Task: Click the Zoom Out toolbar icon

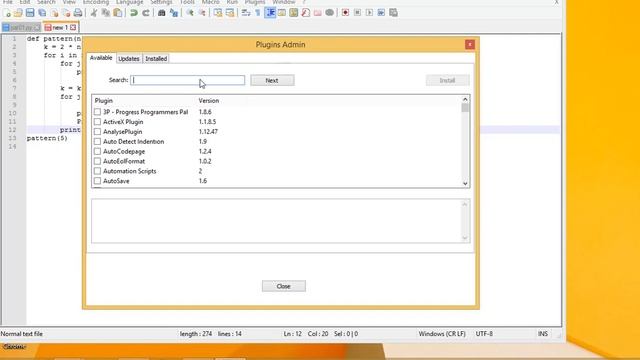Action: coord(202,13)
